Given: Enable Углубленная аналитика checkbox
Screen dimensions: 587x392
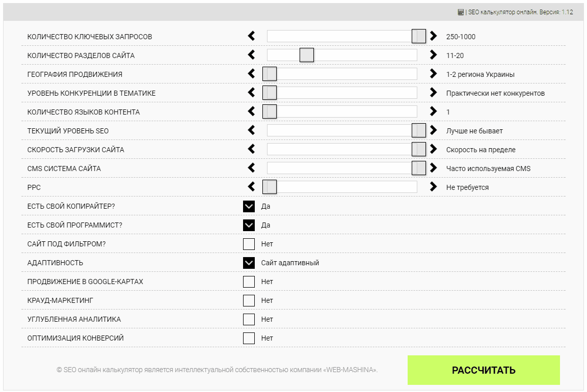Looking at the screenshot, I should pyautogui.click(x=249, y=319).
